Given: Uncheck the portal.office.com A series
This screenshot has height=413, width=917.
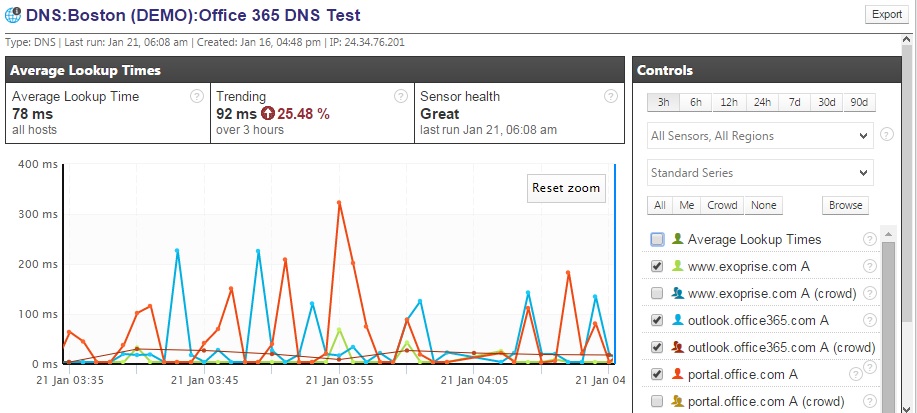Looking at the screenshot, I should click(657, 374).
